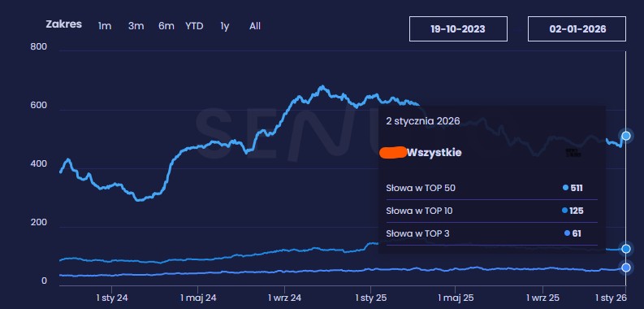This screenshot has height=309, width=644.
Task: Click TOP 10 line endpoint marker
Action: click(x=626, y=249)
